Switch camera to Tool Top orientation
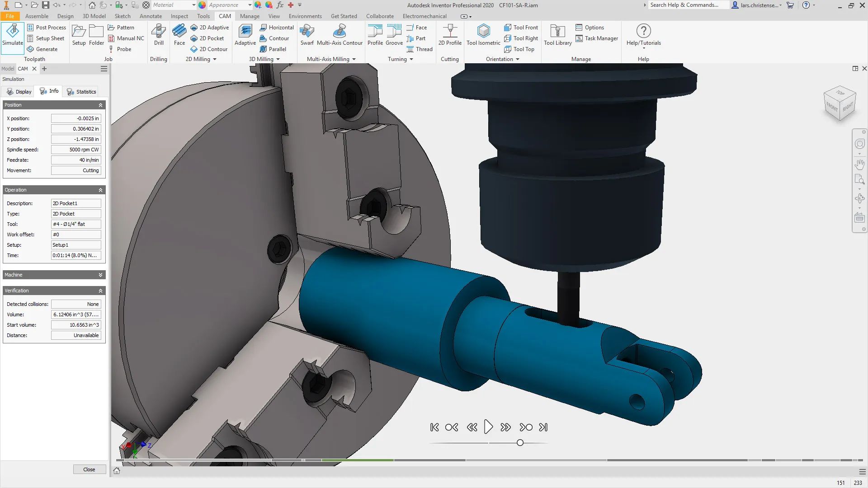The width and height of the screenshot is (868, 488). 519,49
